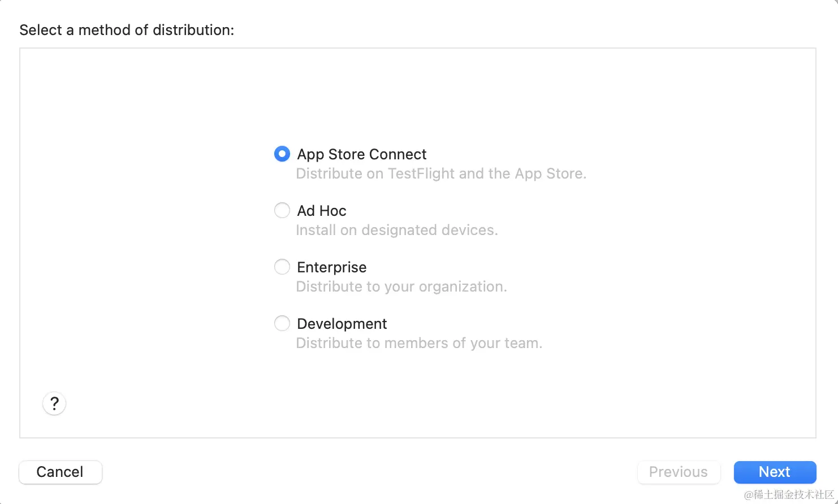The width and height of the screenshot is (838, 504).
Task: Select the Enterprise radio button
Action: pyautogui.click(x=282, y=267)
